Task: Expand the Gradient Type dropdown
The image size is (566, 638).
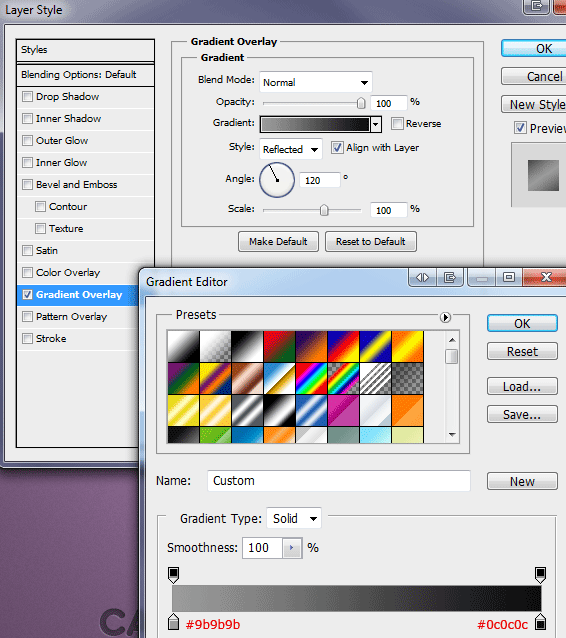Action: click(294, 518)
